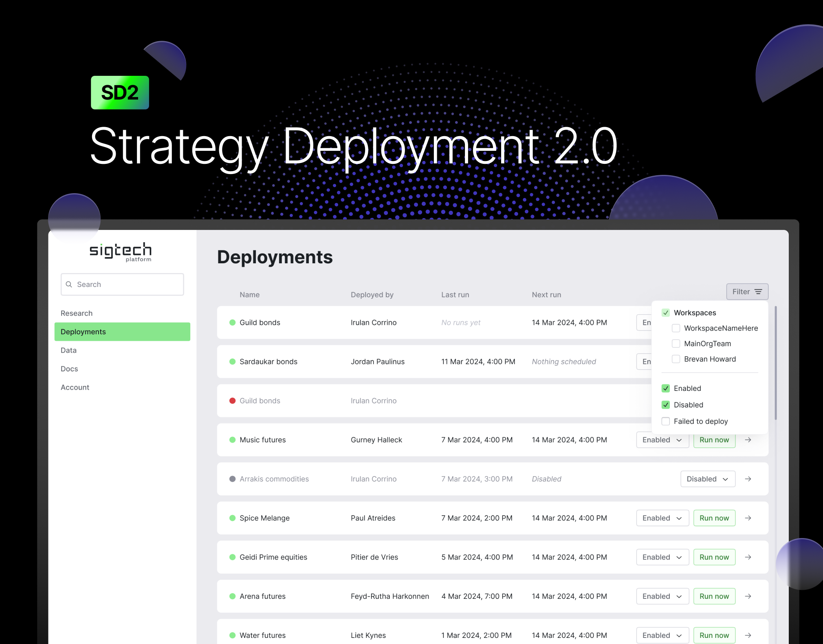Check the Failed to deploy checkbox
The height and width of the screenshot is (644, 823).
(666, 421)
